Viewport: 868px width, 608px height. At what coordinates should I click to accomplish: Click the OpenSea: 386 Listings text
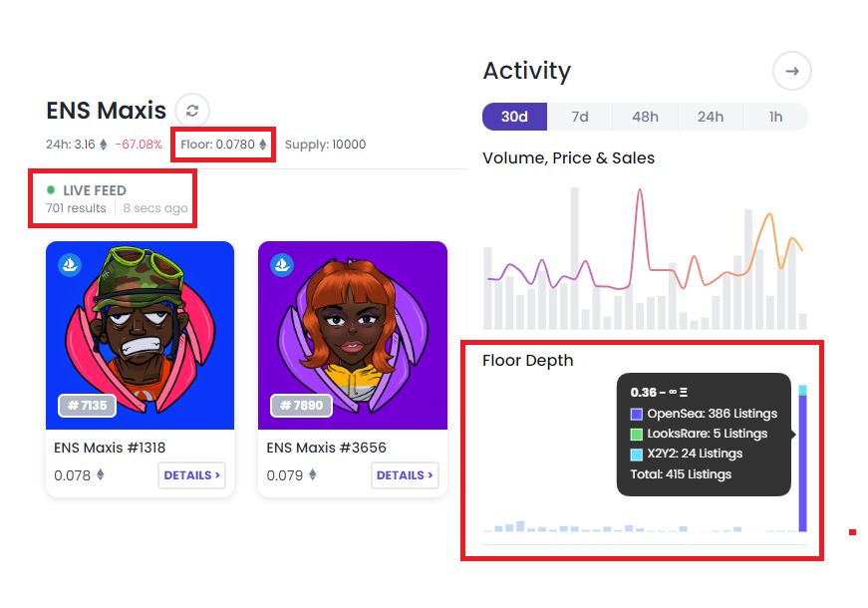click(713, 414)
